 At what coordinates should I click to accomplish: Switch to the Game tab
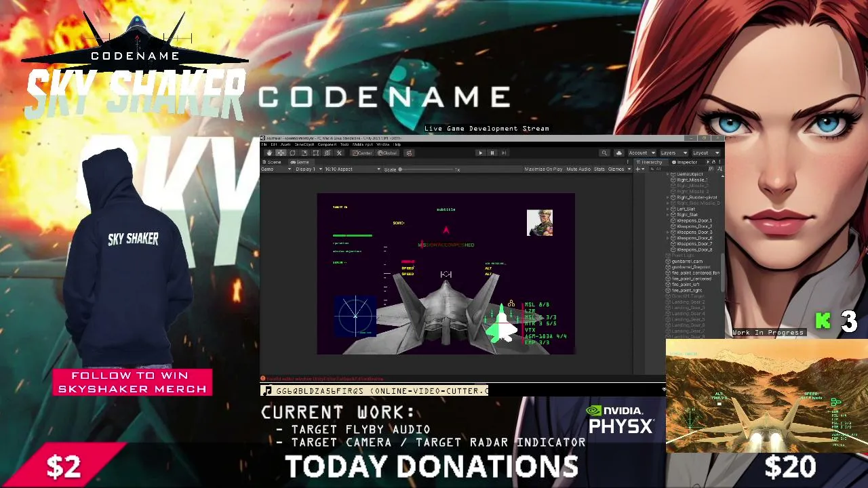(x=300, y=162)
